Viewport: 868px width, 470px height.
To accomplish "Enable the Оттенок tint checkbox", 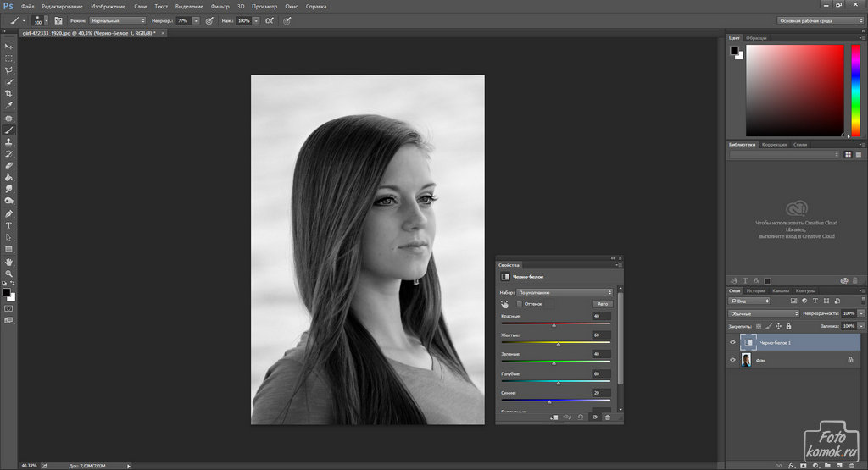I will tap(520, 304).
